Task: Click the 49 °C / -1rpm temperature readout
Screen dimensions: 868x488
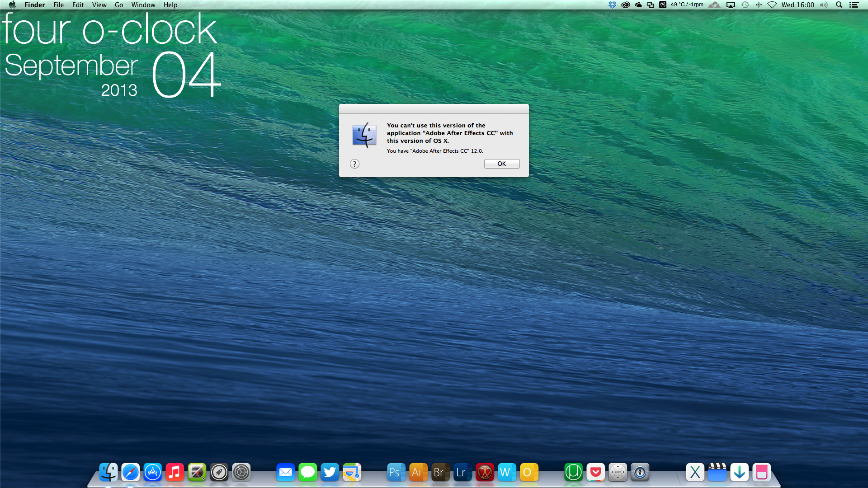Action: coord(687,5)
